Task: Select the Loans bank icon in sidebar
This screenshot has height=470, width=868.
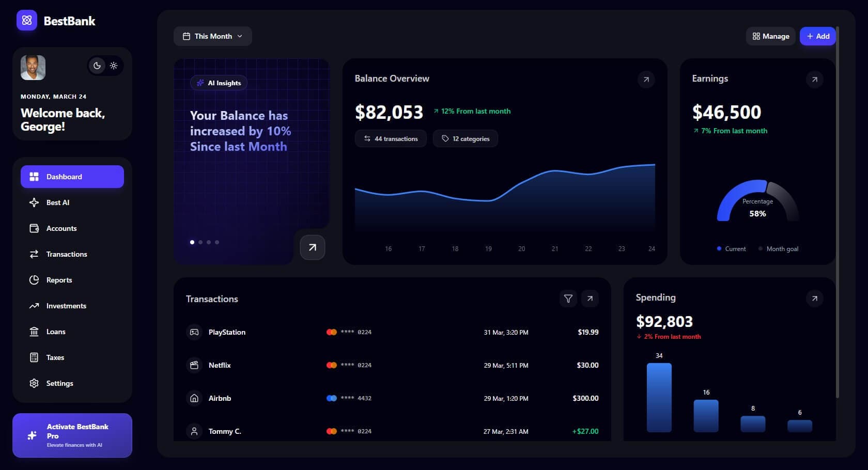Action: (x=34, y=331)
